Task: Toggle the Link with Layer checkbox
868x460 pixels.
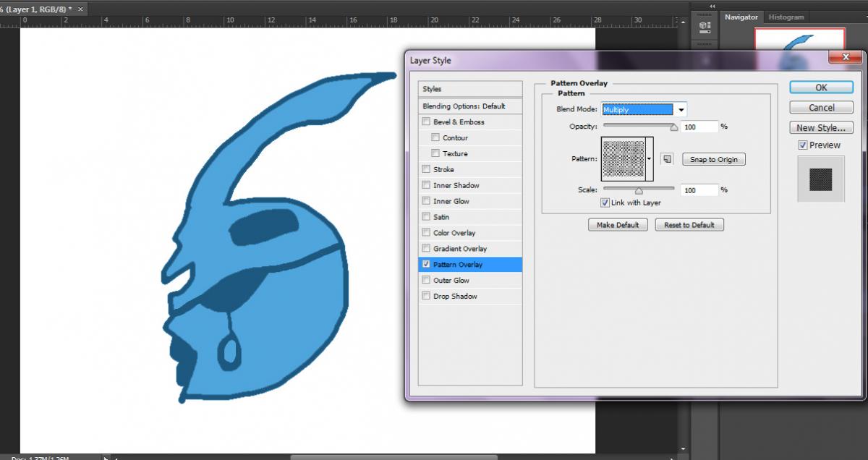Action: click(605, 203)
